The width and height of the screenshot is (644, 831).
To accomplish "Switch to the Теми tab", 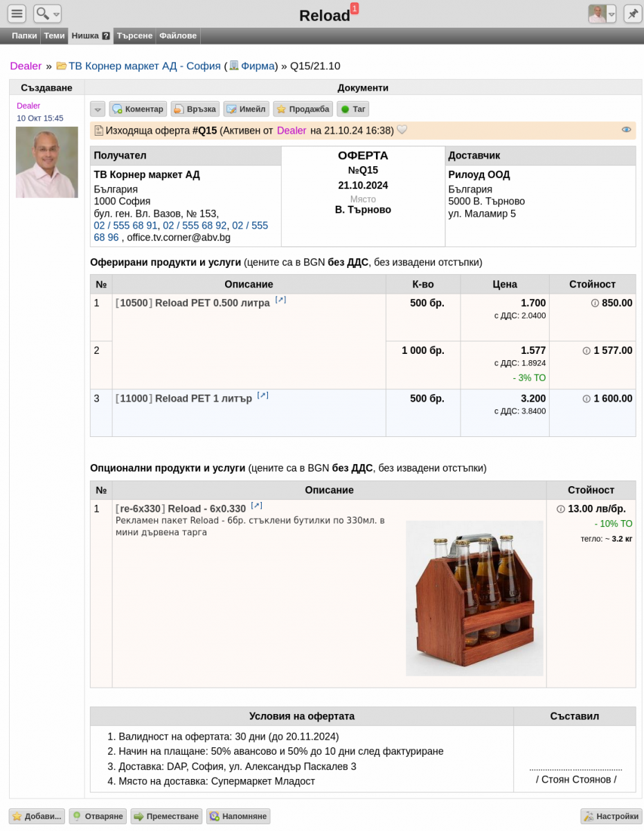I will coord(54,36).
